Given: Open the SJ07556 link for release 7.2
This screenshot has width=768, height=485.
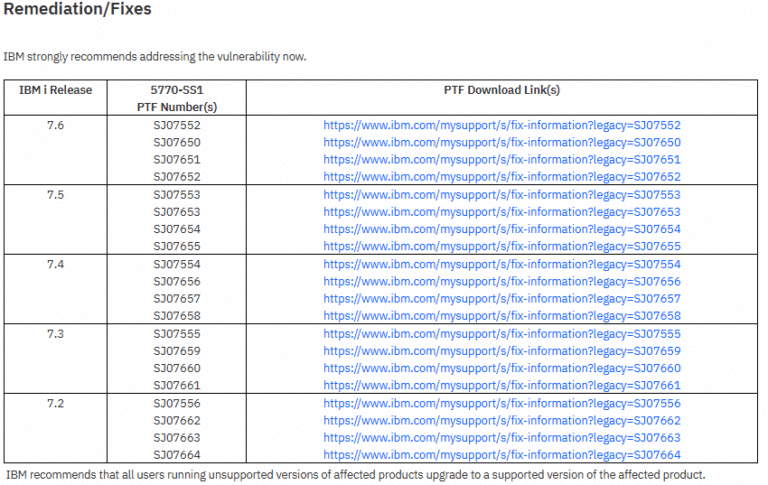Looking at the screenshot, I should click(502, 404).
